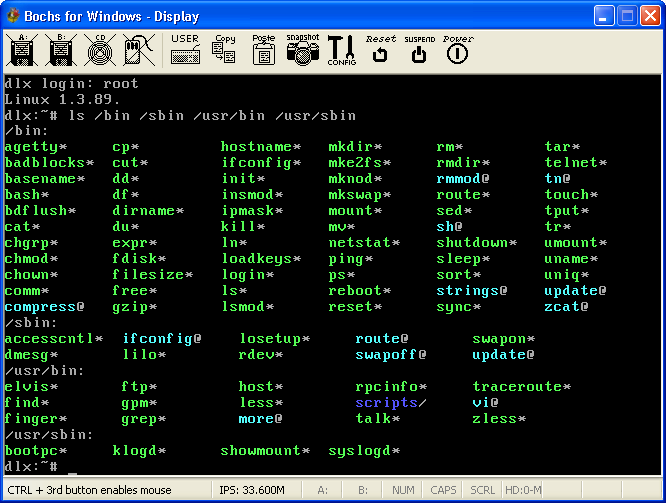666x503 pixels.
Task: Click the Copy toolbar icon
Action: 224,49
